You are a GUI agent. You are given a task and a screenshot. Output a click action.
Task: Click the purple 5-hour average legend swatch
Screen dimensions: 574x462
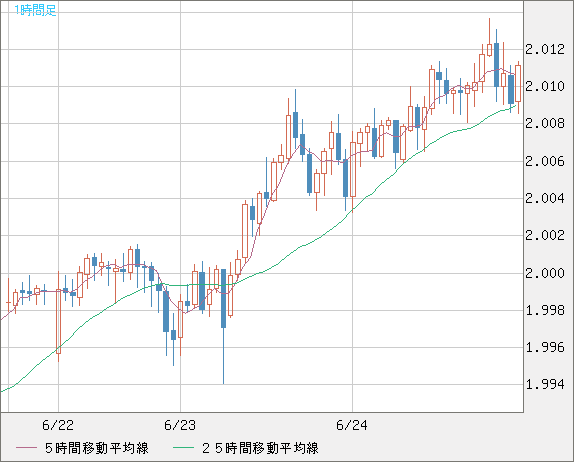(26, 448)
